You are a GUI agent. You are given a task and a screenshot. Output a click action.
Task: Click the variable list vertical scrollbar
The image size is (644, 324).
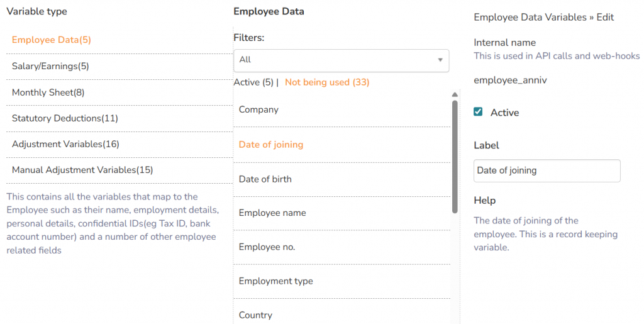click(455, 157)
